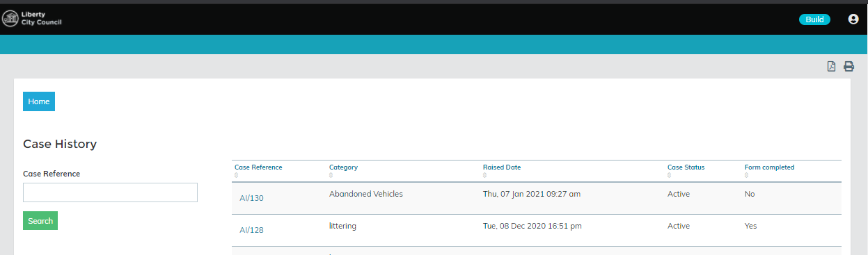Image resolution: width=868 pixels, height=255 pixels.
Task: Click the Liberty City Council logo
Action: click(32, 19)
